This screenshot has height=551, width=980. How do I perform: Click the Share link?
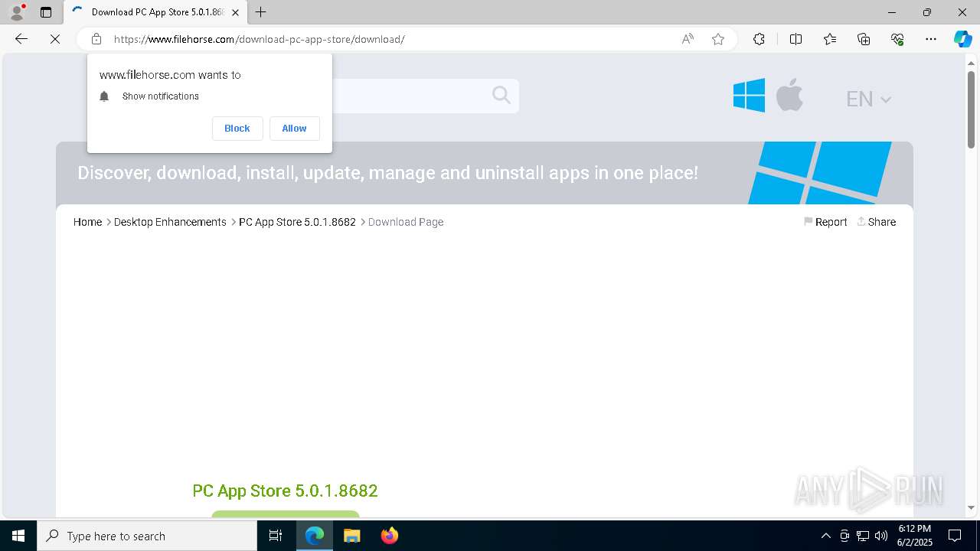click(x=877, y=222)
